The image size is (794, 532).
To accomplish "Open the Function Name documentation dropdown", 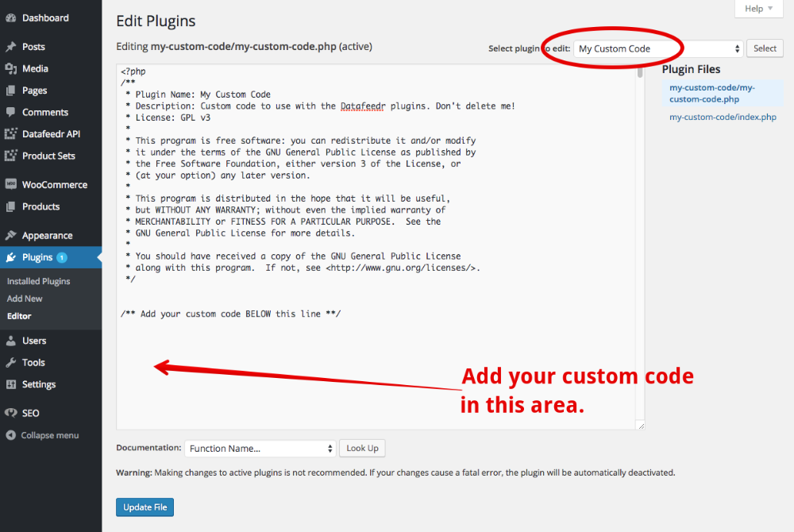I will [260, 449].
